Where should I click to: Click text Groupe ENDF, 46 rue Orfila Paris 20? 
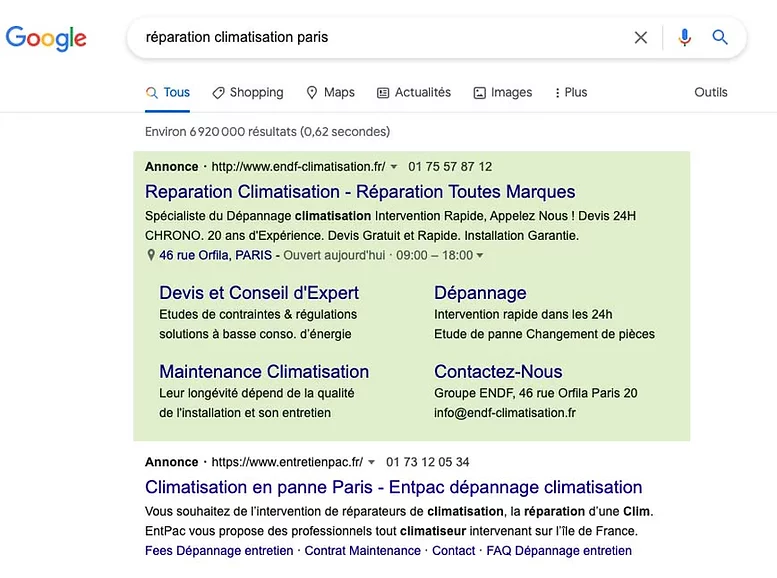click(536, 394)
